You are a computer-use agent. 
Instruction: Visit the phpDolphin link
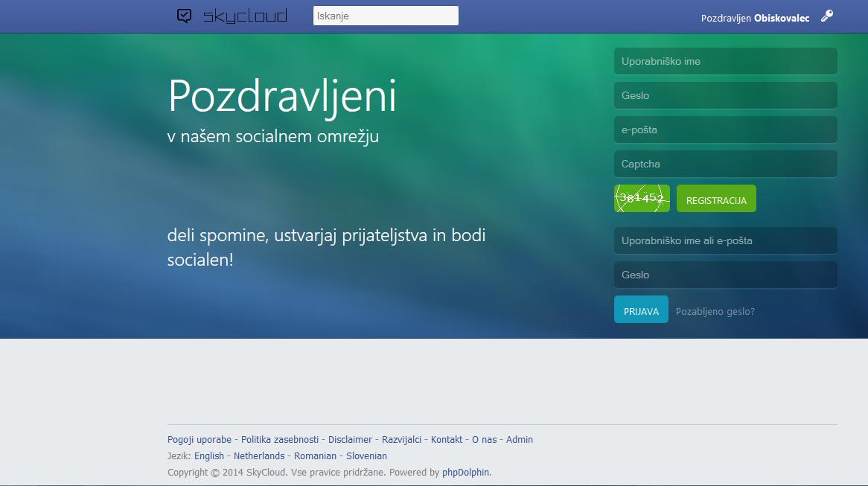pos(466,473)
